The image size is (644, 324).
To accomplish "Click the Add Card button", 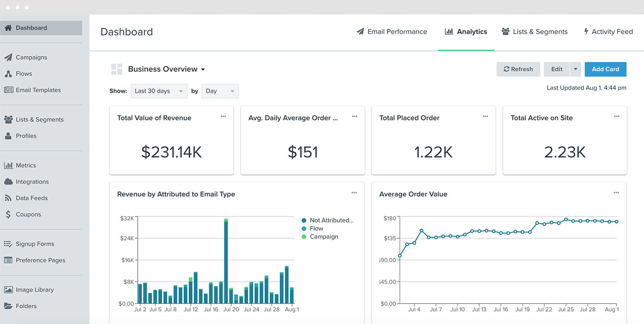I will [605, 69].
